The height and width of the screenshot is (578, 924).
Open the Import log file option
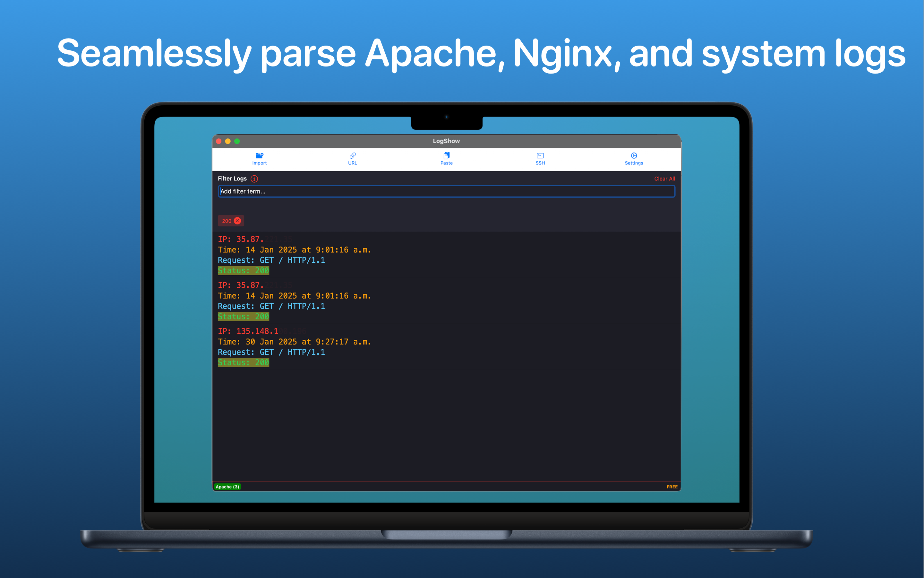[259, 159]
